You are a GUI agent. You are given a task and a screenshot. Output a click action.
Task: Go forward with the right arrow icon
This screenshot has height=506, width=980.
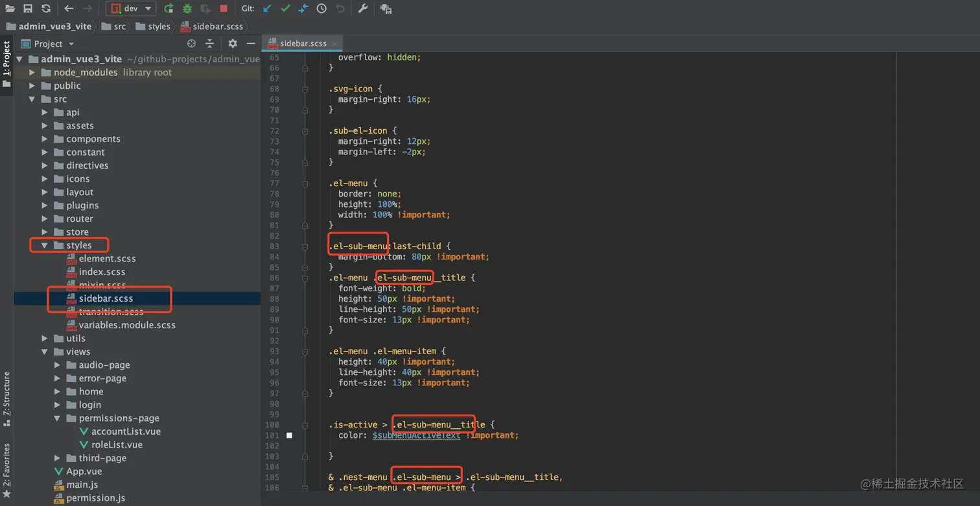[87, 8]
